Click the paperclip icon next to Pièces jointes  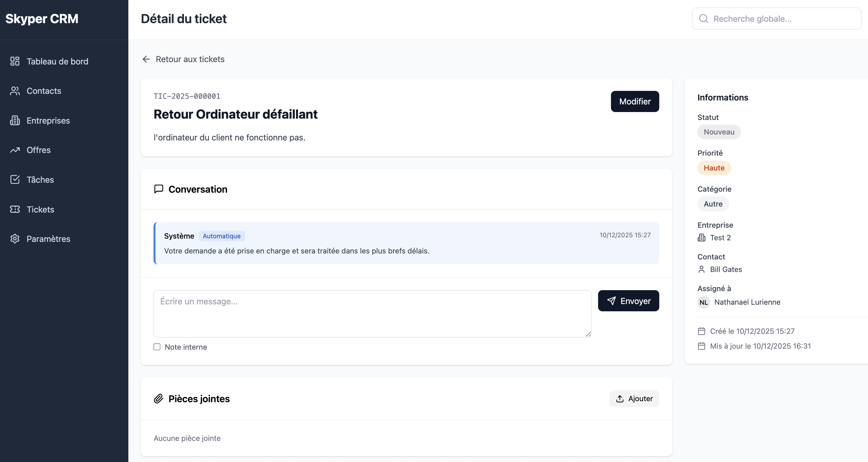click(x=159, y=399)
